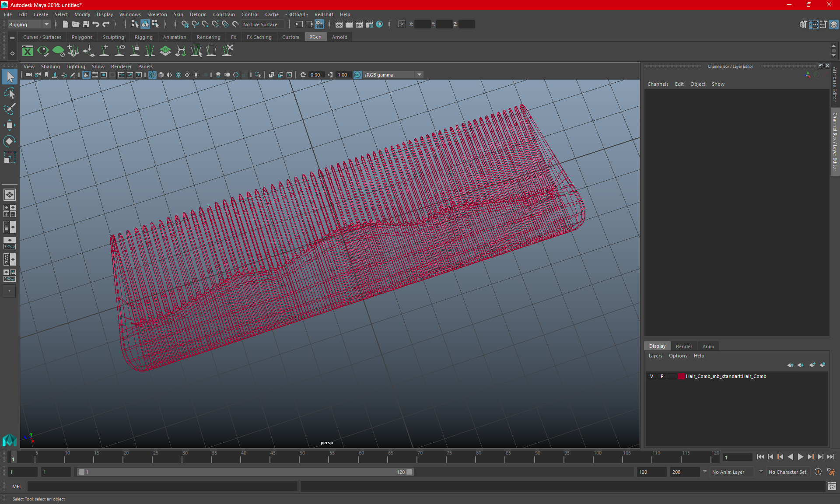Choose the Paint selection tool
The height and width of the screenshot is (504, 840).
[10, 109]
